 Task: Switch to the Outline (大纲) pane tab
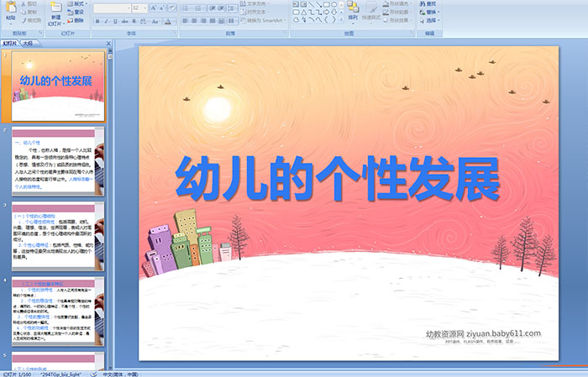[x=29, y=44]
